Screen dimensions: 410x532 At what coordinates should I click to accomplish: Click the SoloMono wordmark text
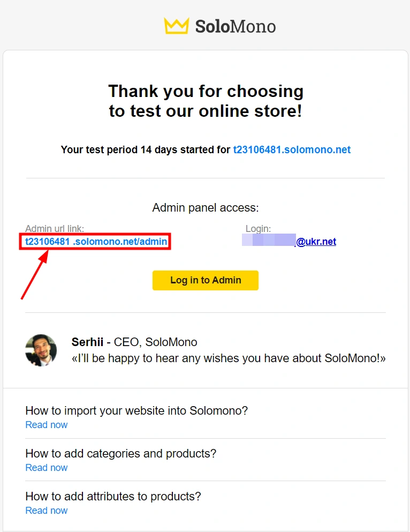(236, 26)
